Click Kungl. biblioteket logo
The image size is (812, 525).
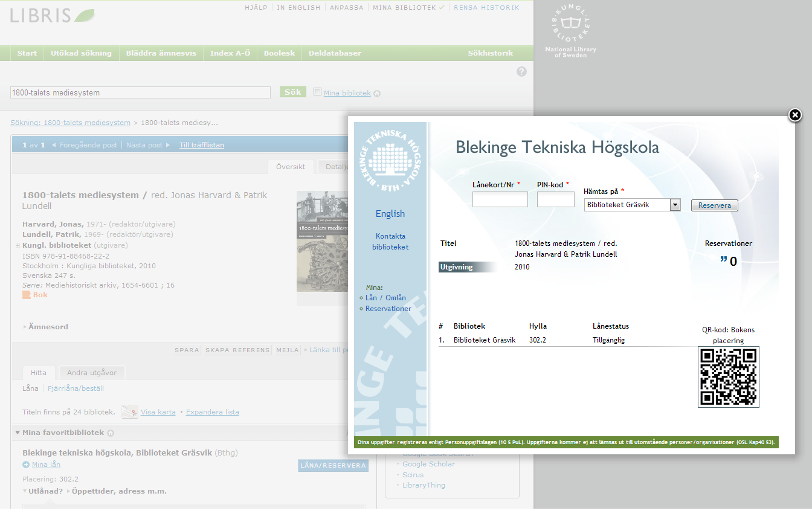coord(570,30)
